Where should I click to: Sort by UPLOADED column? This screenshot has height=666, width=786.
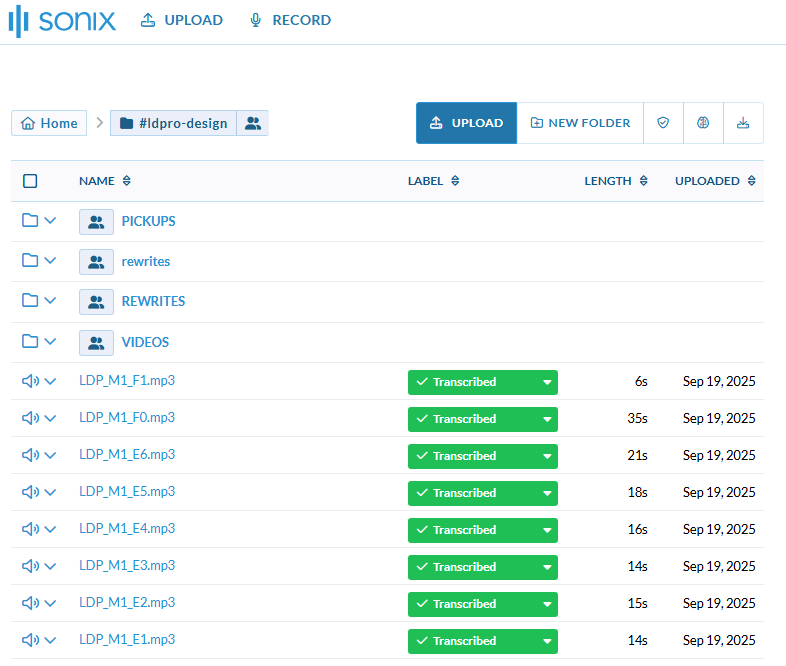(x=715, y=181)
